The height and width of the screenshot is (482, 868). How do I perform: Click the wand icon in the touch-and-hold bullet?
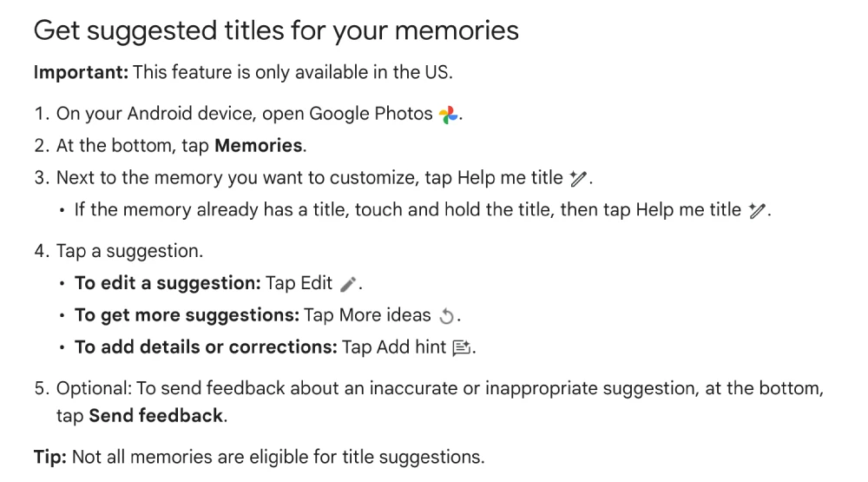click(757, 210)
